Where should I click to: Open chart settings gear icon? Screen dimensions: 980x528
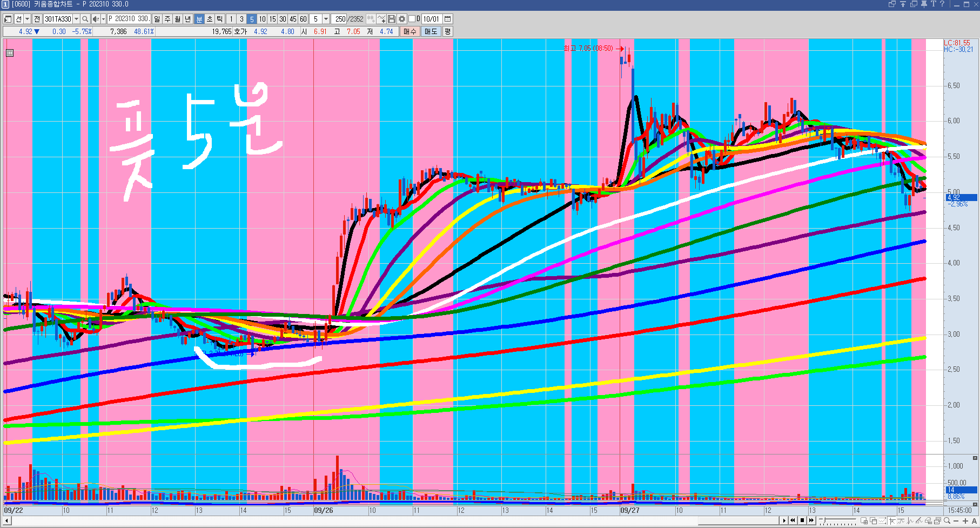point(402,19)
